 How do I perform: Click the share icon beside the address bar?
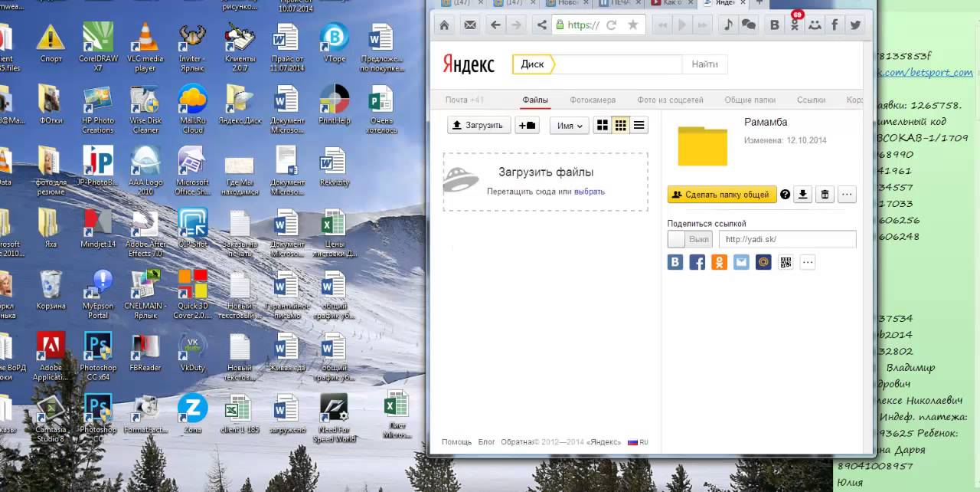tap(542, 25)
